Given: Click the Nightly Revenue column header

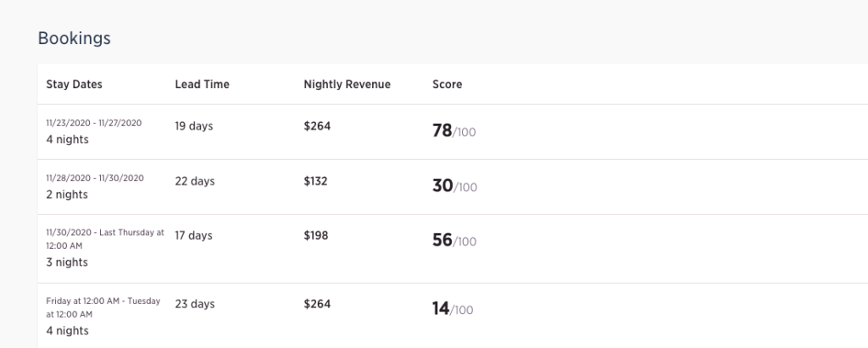Looking at the screenshot, I should click(347, 84).
